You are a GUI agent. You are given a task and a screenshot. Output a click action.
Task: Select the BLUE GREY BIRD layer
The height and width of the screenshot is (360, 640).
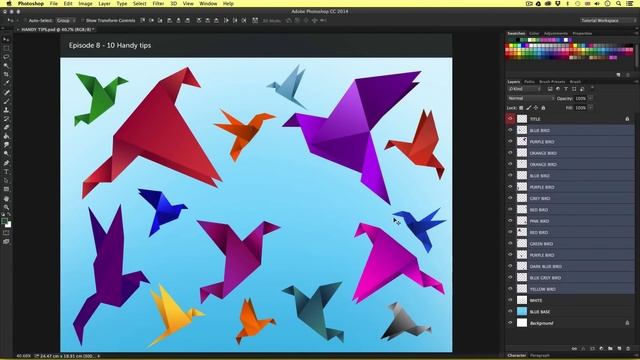[570, 278]
